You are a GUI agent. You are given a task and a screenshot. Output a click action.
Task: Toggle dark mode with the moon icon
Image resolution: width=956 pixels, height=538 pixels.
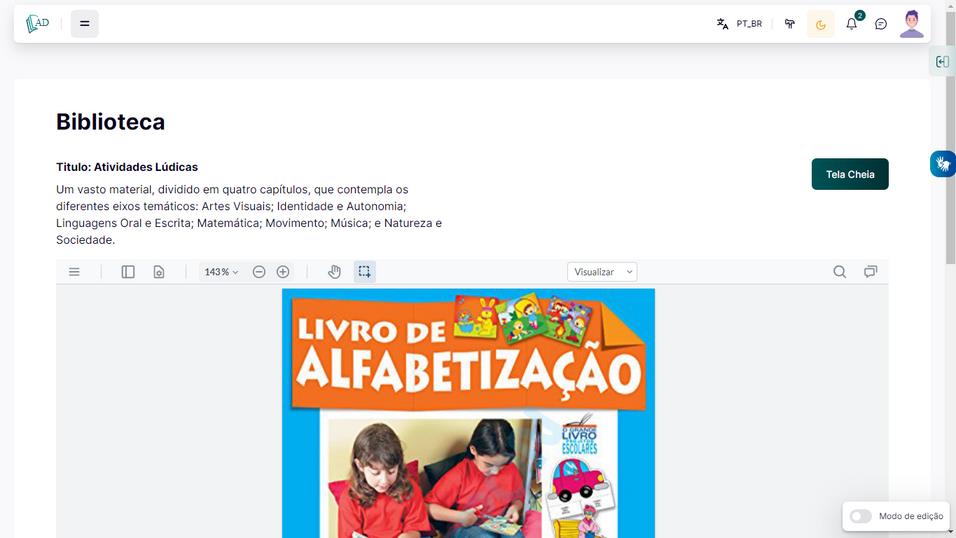pyautogui.click(x=821, y=24)
